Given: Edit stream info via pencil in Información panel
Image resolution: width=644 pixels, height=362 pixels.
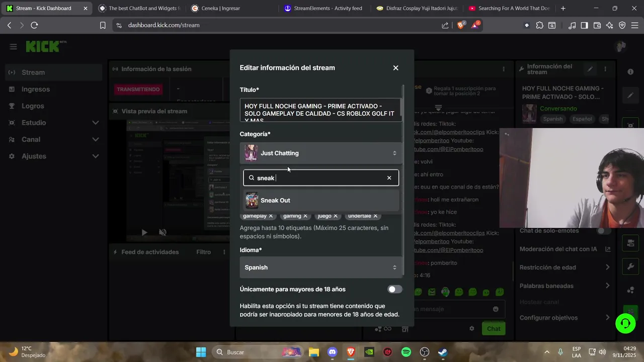Looking at the screenshot, I should click(x=590, y=69).
